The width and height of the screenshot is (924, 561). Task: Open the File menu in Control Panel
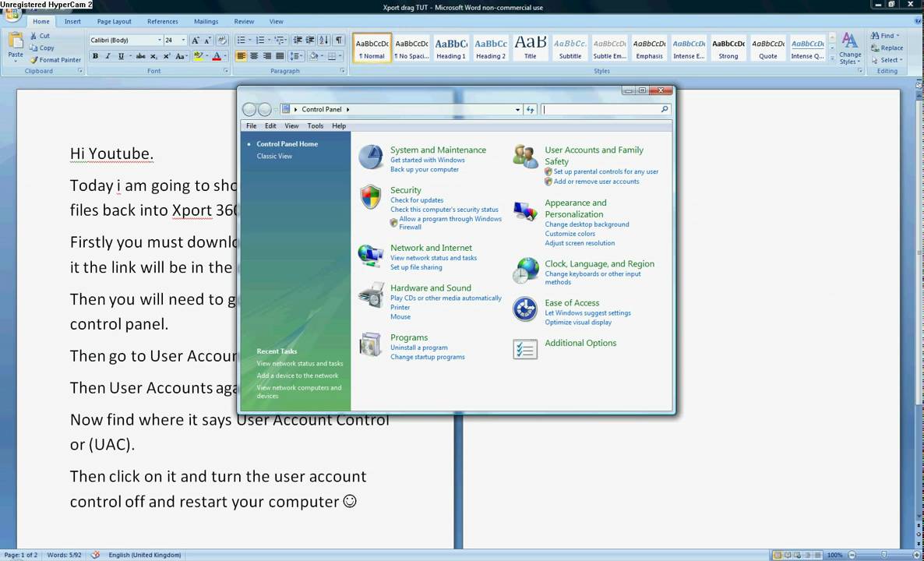251,125
